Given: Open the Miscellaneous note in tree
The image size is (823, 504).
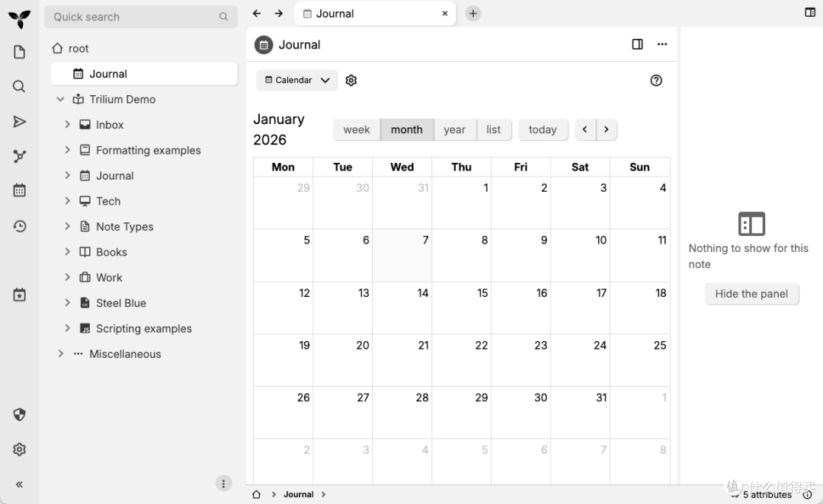Looking at the screenshot, I should (x=125, y=354).
